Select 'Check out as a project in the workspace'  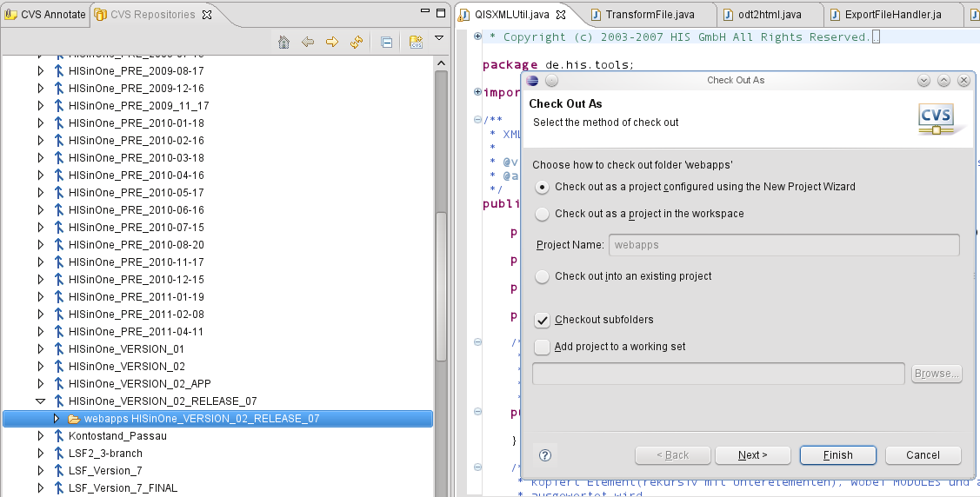pos(543,214)
